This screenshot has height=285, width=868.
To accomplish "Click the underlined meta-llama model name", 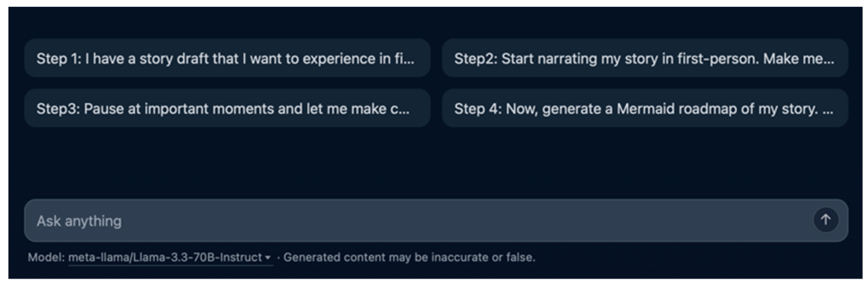I will (165, 257).
